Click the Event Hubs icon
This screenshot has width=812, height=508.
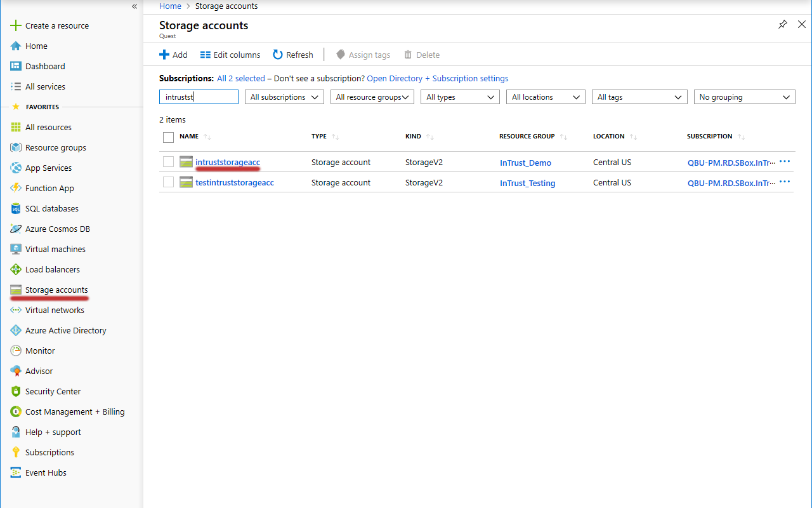(x=16, y=473)
